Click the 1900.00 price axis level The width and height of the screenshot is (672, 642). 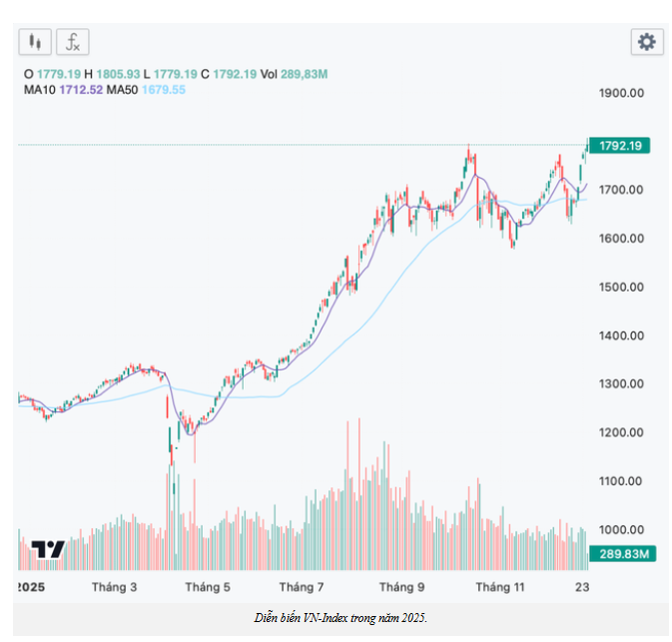(620, 93)
